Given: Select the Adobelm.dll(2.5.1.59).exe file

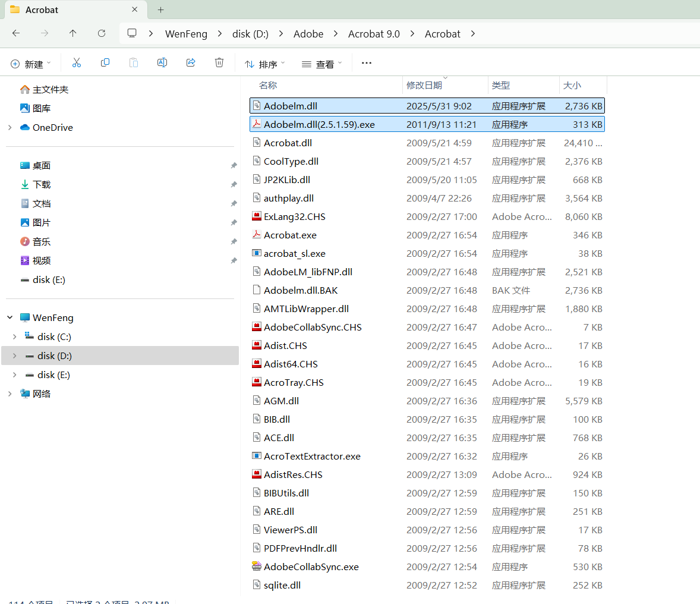Looking at the screenshot, I should point(427,124).
